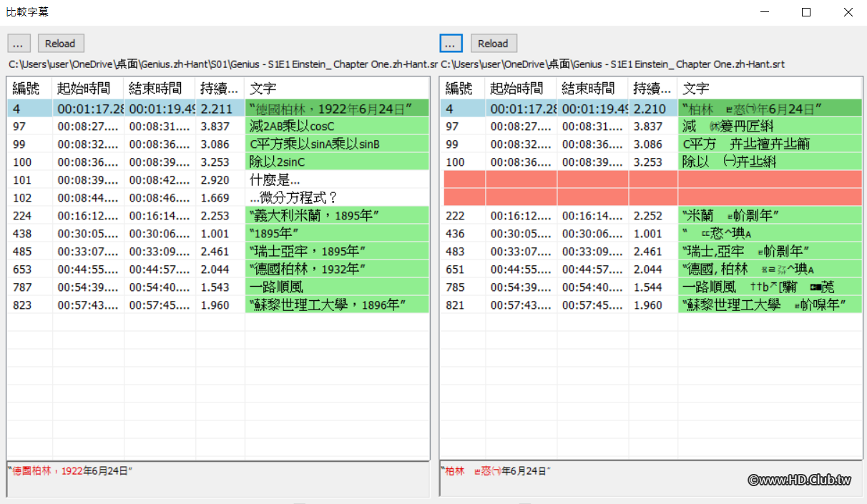Select right table row numbered 222

[x=651, y=216]
